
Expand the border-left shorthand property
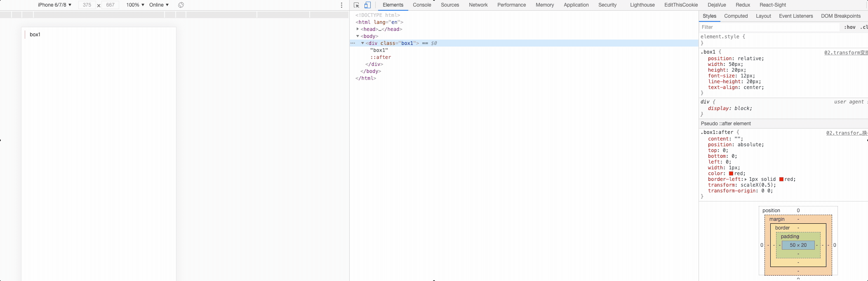(x=746, y=179)
